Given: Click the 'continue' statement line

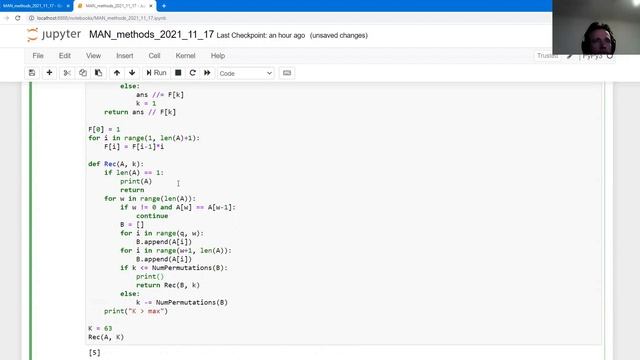Looking at the screenshot, I should click(152, 216).
